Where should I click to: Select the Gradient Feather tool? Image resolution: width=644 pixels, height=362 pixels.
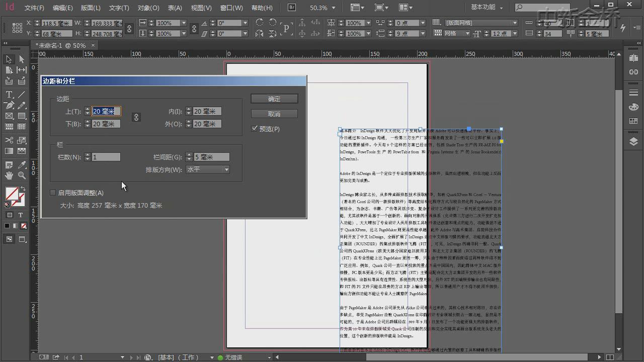(x=22, y=151)
